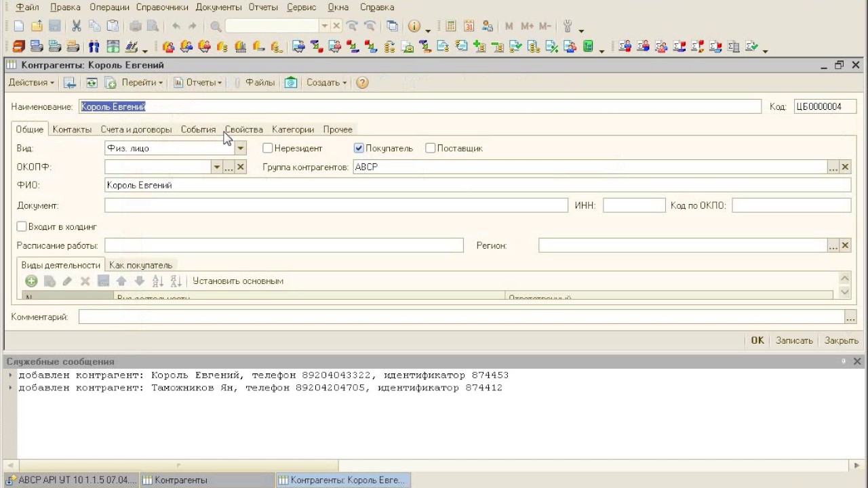Check the Поставщик checkbox
Viewport: 868px width, 488px height.
430,148
